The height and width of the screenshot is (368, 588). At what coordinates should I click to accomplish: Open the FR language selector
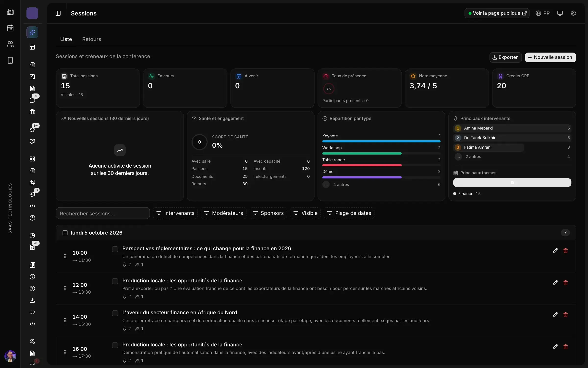click(542, 13)
